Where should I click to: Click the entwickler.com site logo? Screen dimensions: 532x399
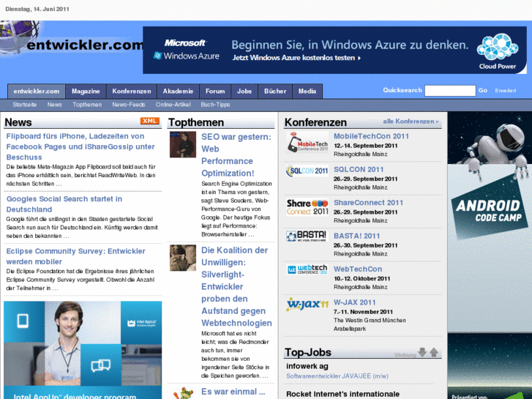71,39
